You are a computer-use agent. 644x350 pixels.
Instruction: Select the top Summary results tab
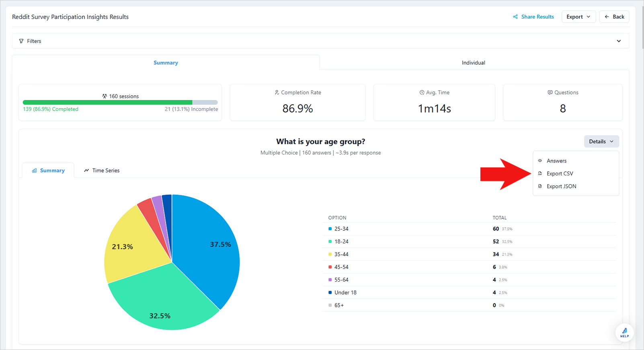pyautogui.click(x=166, y=63)
